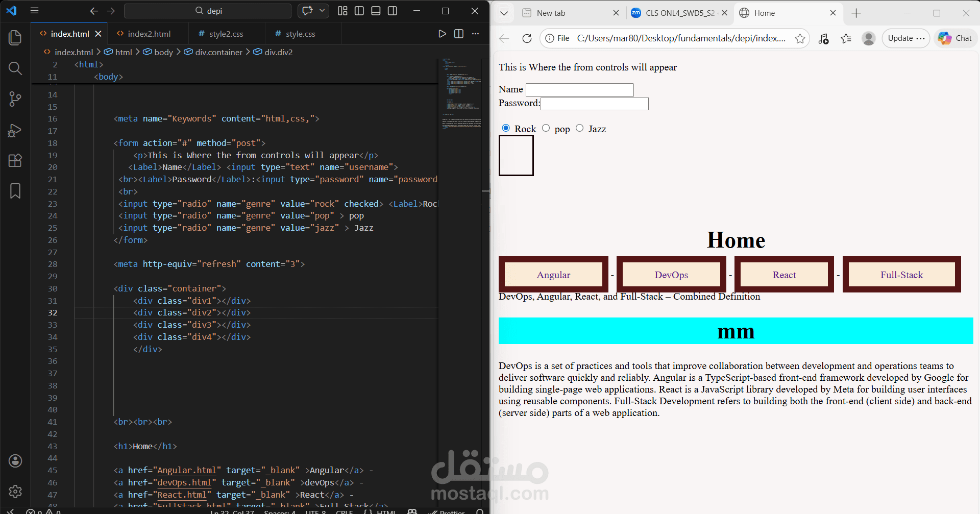
Task: Open the Source Control view
Action: click(15, 99)
